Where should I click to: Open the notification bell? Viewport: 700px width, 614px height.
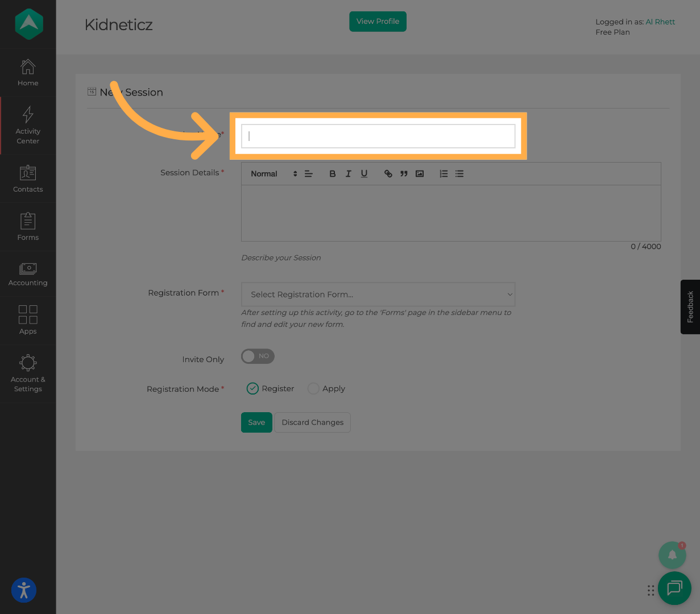pos(672,555)
